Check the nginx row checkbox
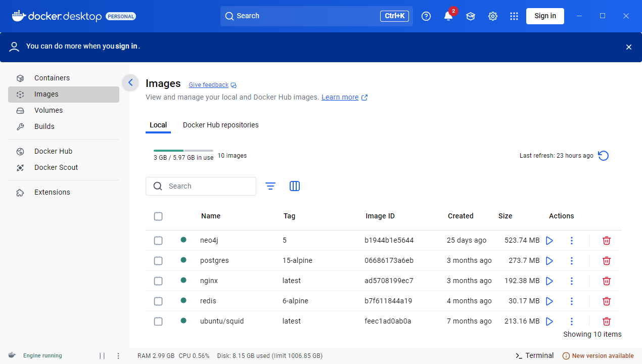Viewport: 642px width, 364px height. [x=158, y=281]
